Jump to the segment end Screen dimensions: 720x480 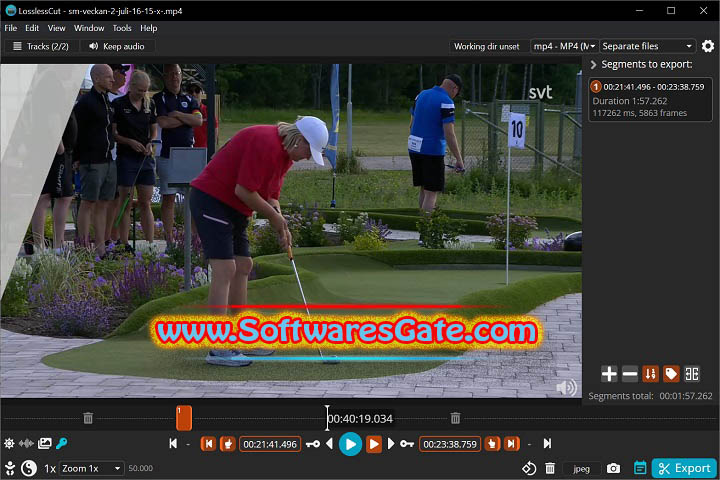pyautogui.click(x=511, y=444)
